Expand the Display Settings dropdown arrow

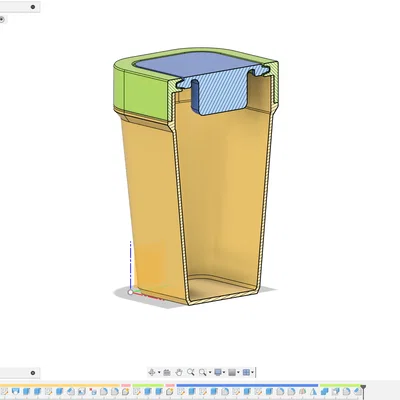tap(224, 372)
